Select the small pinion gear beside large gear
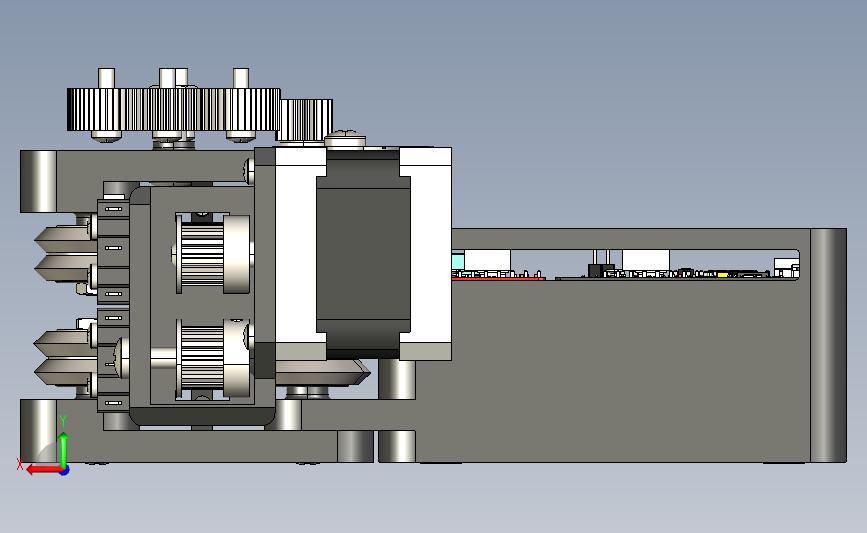The image size is (867, 533). click(x=306, y=119)
